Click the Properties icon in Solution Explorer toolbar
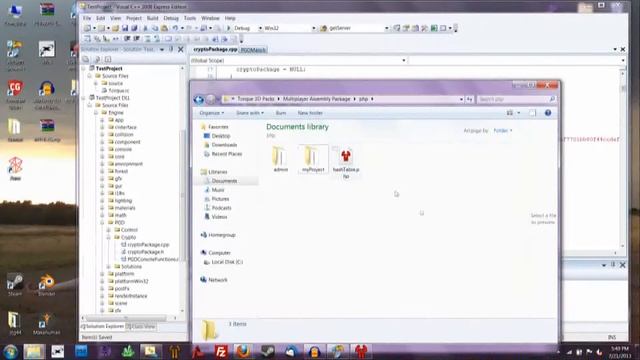This screenshot has width=640, height=360. tap(86, 59)
